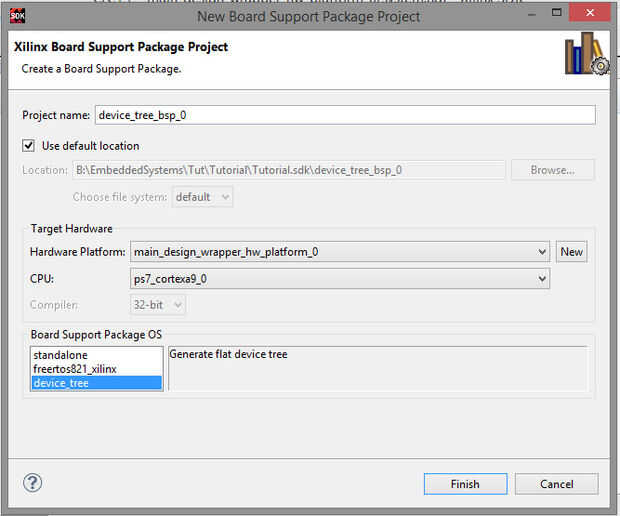Open the Choose file system dropdown
This screenshot has height=516, width=620.
click(203, 197)
